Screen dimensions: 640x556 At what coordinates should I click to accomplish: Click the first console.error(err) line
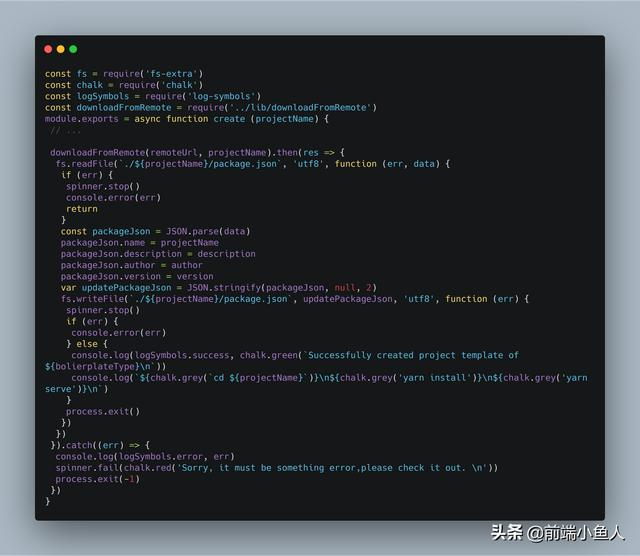tap(113, 198)
